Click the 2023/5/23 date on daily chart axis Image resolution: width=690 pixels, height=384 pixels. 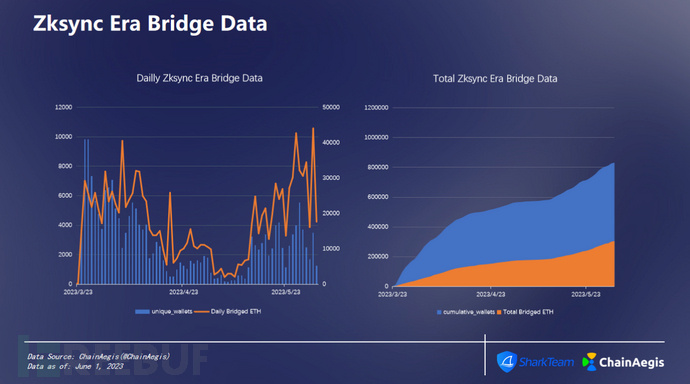286,292
